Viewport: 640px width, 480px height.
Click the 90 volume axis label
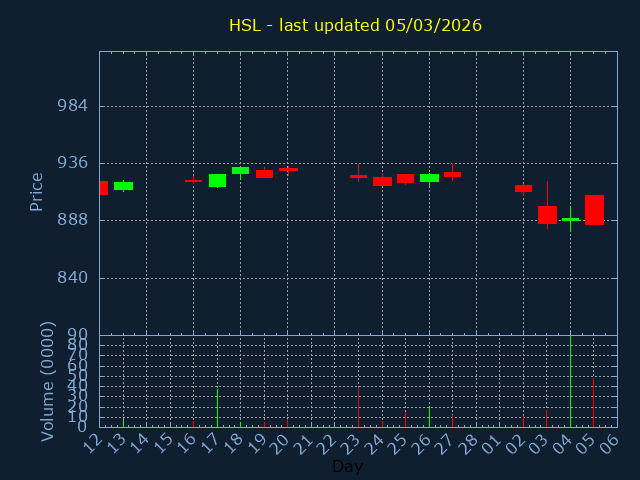click(78, 334)
